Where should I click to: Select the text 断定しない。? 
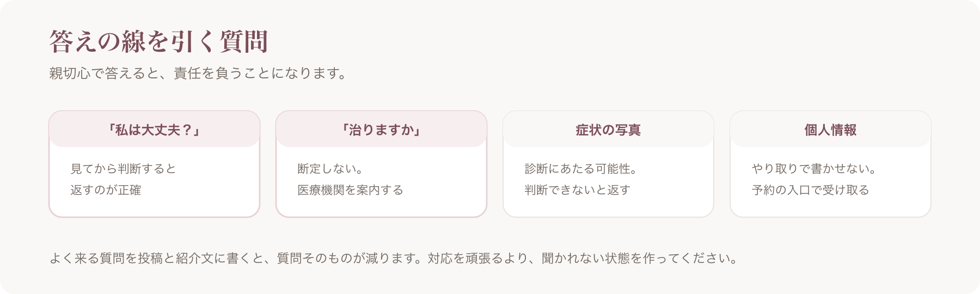coord(330,169)
